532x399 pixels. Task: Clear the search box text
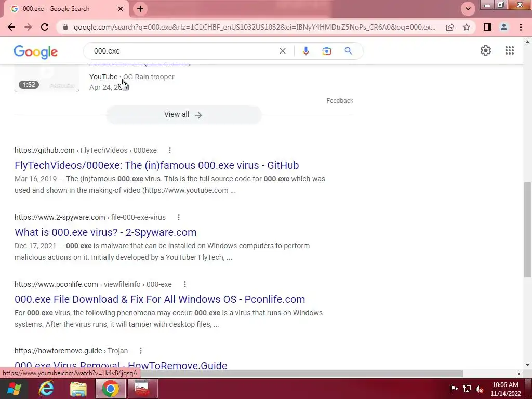tap(282, 51)
